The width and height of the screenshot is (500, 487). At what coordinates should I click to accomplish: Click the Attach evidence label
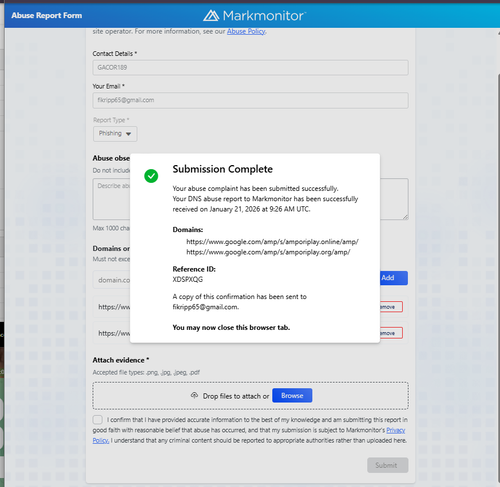pyautogui.click(x=121, y=360)
